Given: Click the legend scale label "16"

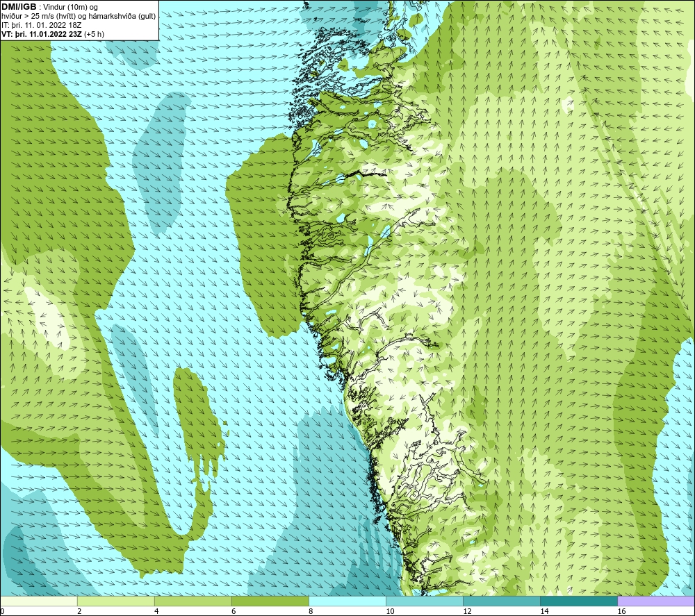Looking at the screenshot, I should (x=621, y=611).
